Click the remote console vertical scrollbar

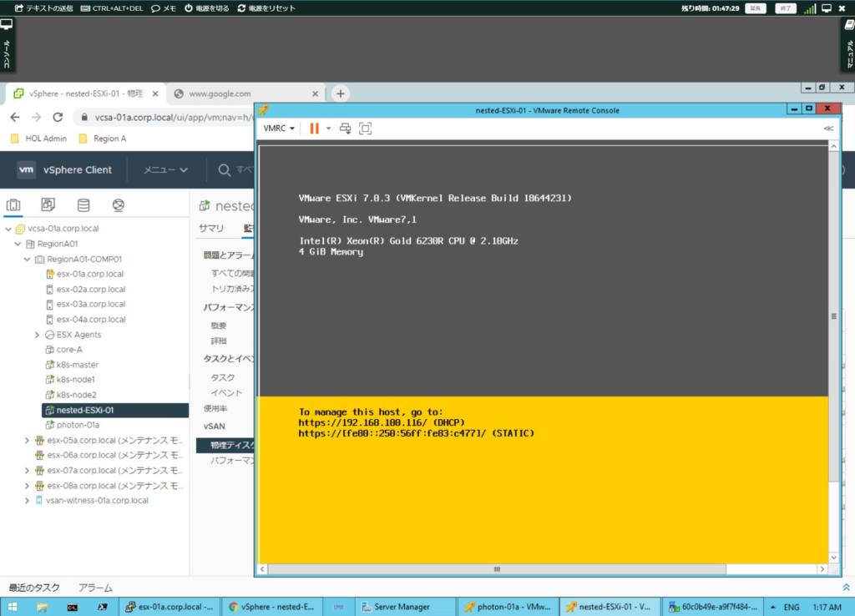click(832, 317)
